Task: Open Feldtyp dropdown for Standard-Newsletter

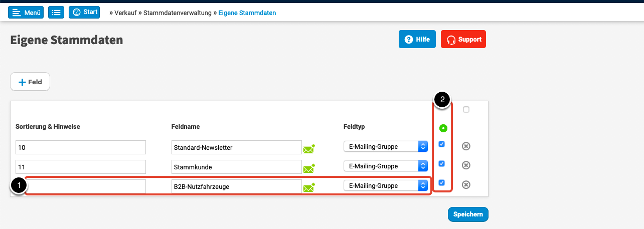Action: point(386,146)
